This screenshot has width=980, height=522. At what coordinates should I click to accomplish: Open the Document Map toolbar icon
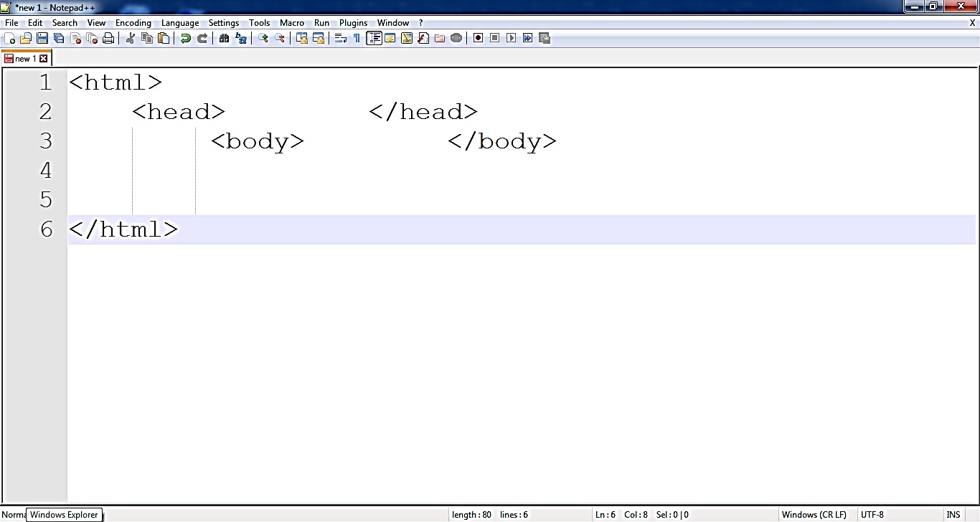click(x=407, y=38)
